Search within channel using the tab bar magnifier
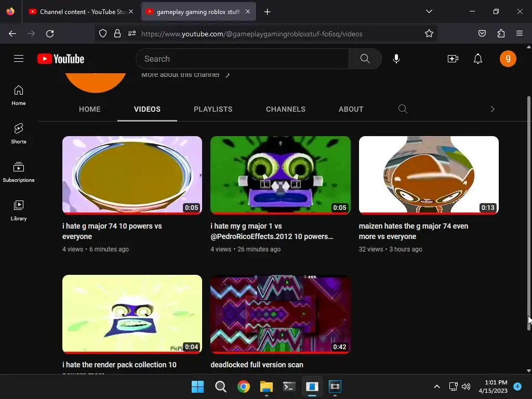The image size is (532, 399). pos(403,109)
